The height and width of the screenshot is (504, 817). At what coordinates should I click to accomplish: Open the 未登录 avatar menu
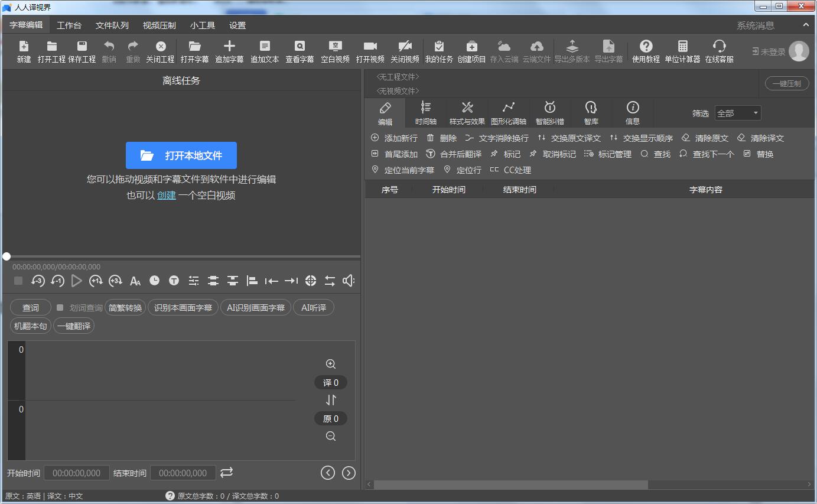(x=799, y=51)
